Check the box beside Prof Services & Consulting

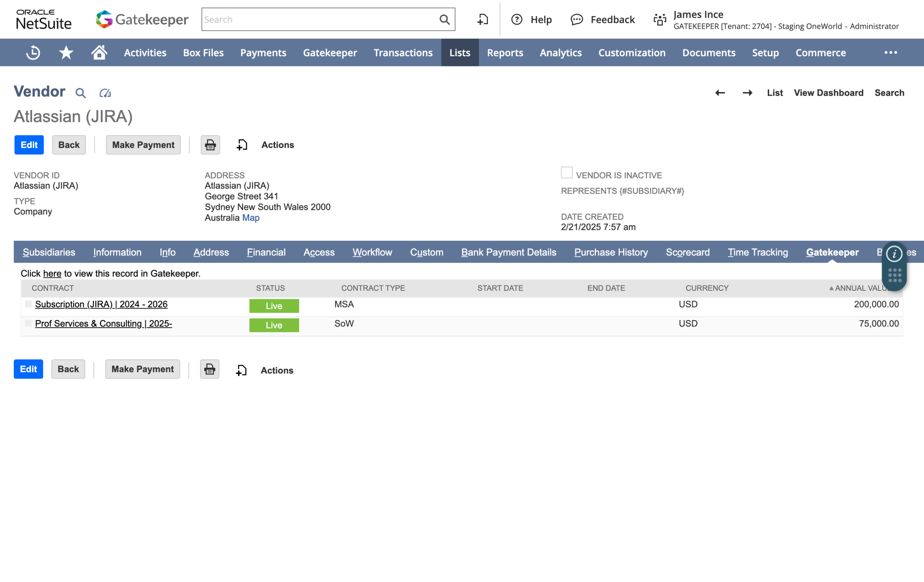(28, 323)
